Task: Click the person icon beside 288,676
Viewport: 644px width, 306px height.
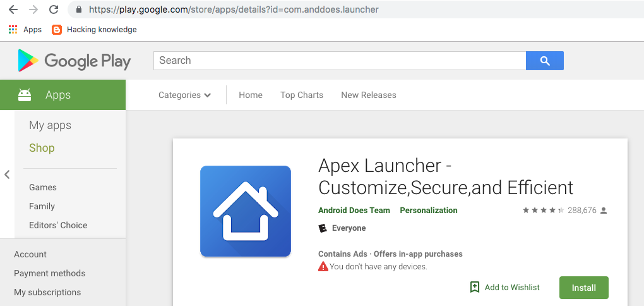Action: [x=604, y=211]
